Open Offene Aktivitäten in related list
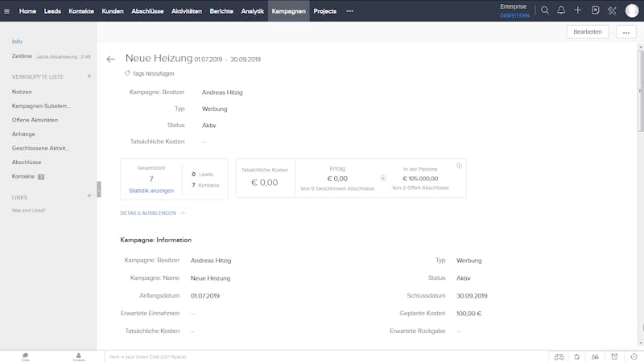The height and width of the screenshot is (362, 644). [x=35, y=120]
